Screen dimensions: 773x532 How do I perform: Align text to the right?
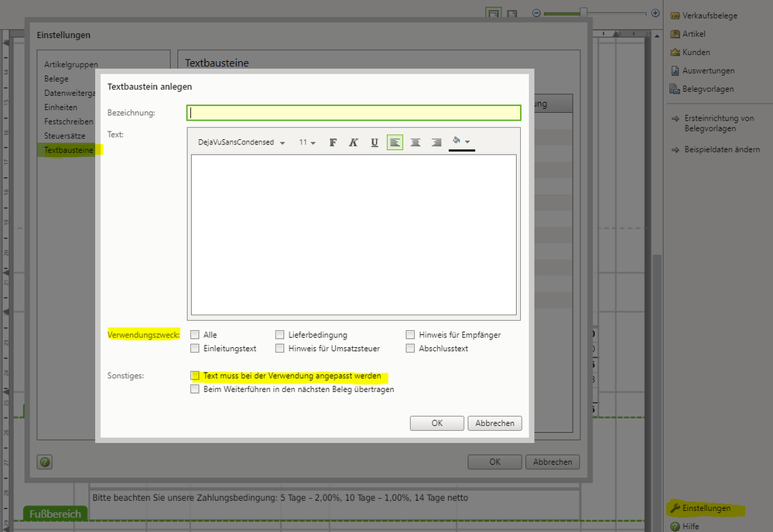coord(436,142)
